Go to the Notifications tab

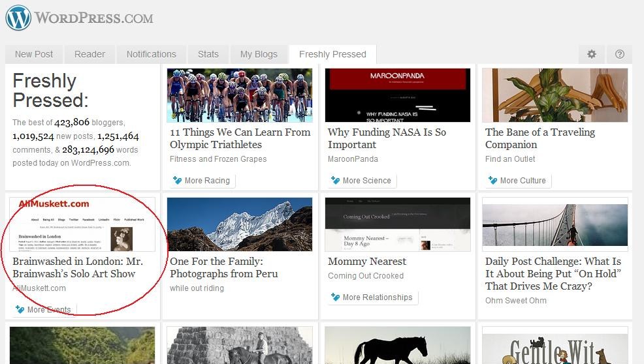coord(151,54)
